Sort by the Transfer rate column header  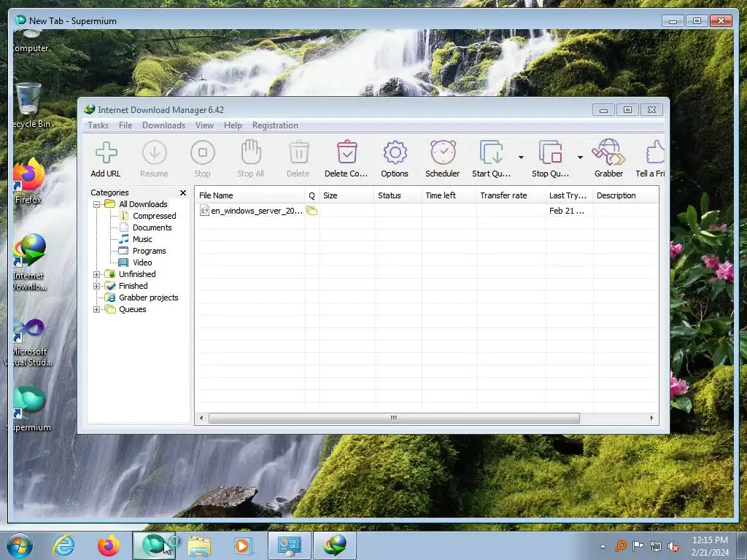[511, 195]
